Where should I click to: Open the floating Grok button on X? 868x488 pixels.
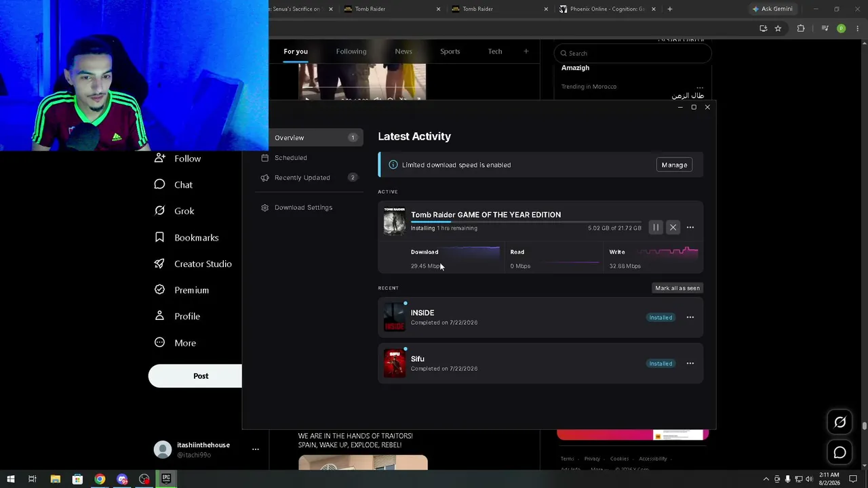(x=840, y=422)
